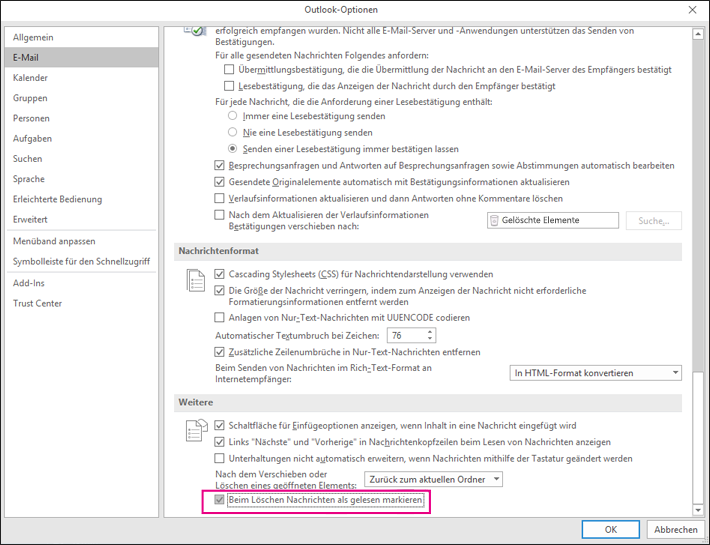Image resolution: width=710 pixels, height=545 pixels.
Task: Enable Verlaufsinformationen aktualisieren checkbox
Action: (x=219, y=198)
